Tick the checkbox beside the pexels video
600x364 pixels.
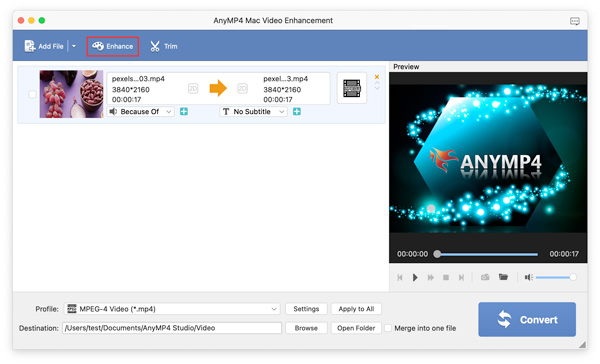coord(33,94)
